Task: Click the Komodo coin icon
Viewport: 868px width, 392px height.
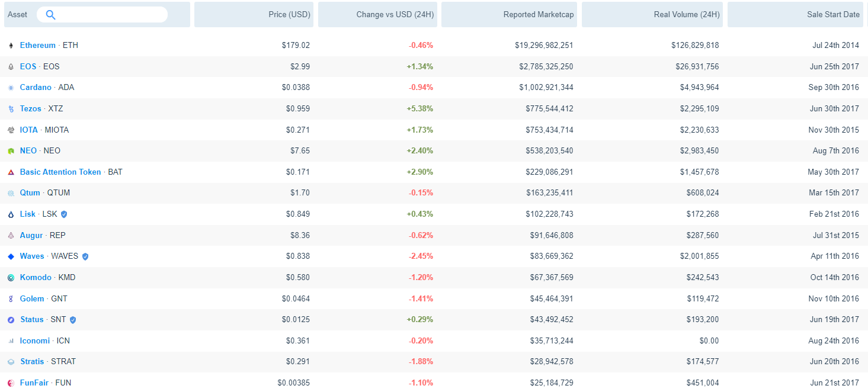Action: (x=11, y=278)
